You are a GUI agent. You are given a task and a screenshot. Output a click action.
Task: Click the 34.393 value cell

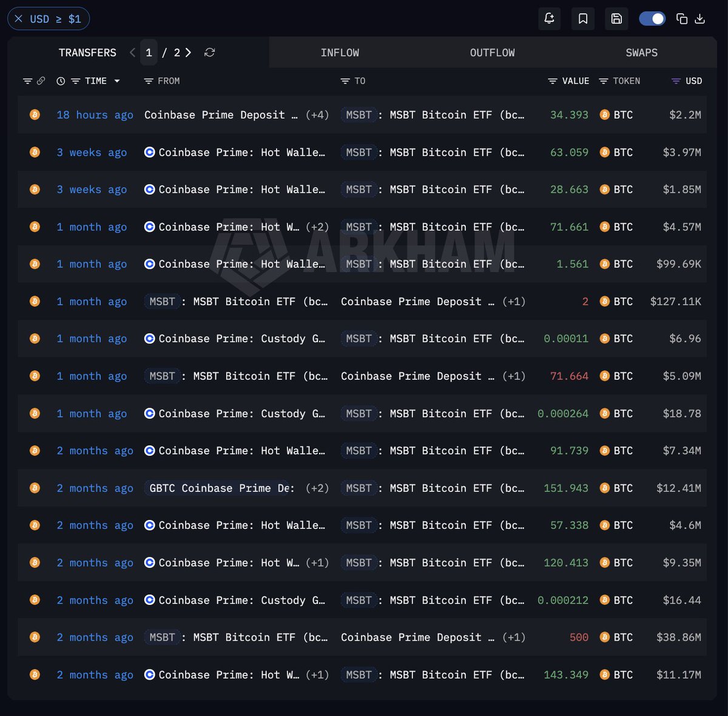tap(569, 115)
